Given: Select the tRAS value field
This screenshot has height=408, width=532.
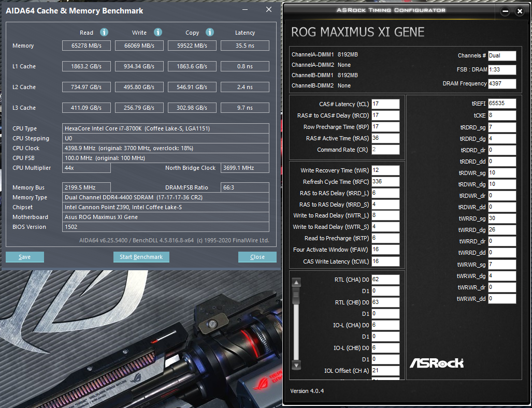Looking at the screenshot, I should pos(385,138).
